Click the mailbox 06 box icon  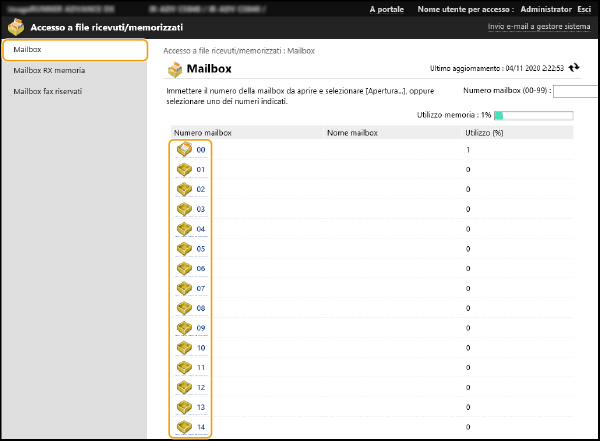click(184, 269)
